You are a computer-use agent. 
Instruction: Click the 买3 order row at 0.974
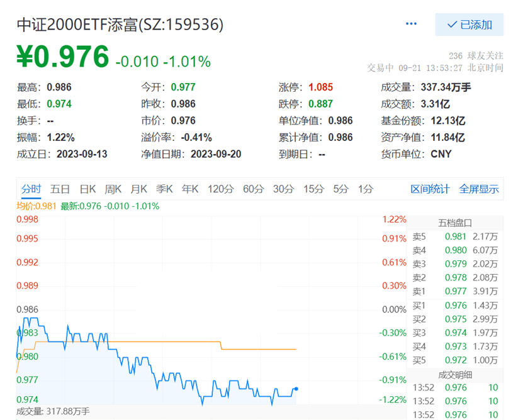tap(455, 333)
